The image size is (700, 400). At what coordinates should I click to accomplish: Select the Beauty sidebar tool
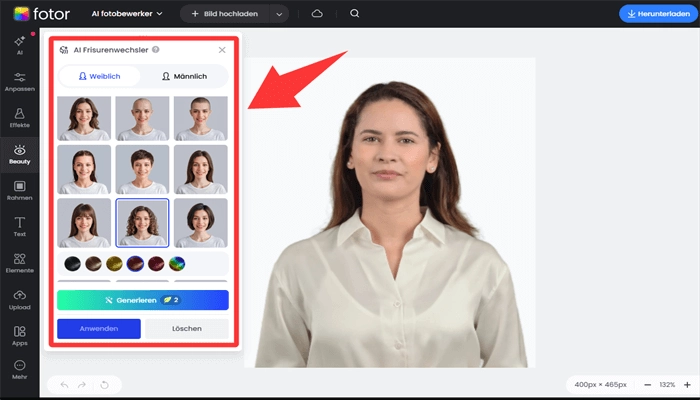(20, 154)
